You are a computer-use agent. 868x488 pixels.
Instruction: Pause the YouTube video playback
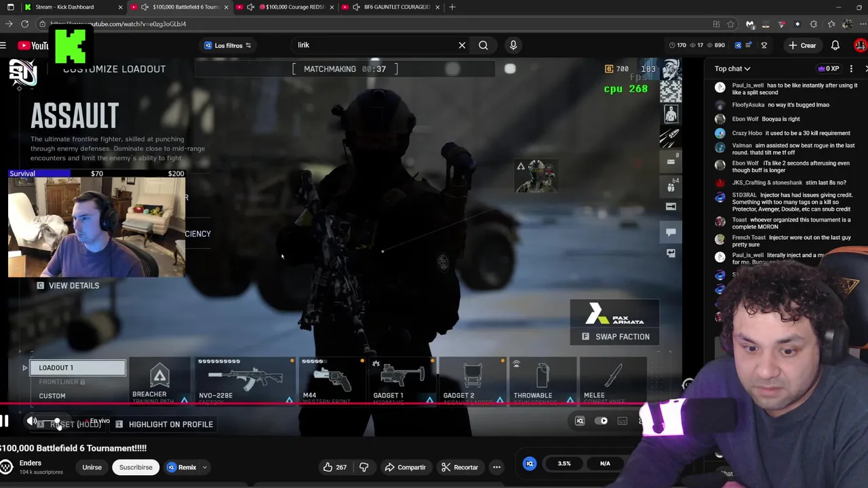[4, 422]
